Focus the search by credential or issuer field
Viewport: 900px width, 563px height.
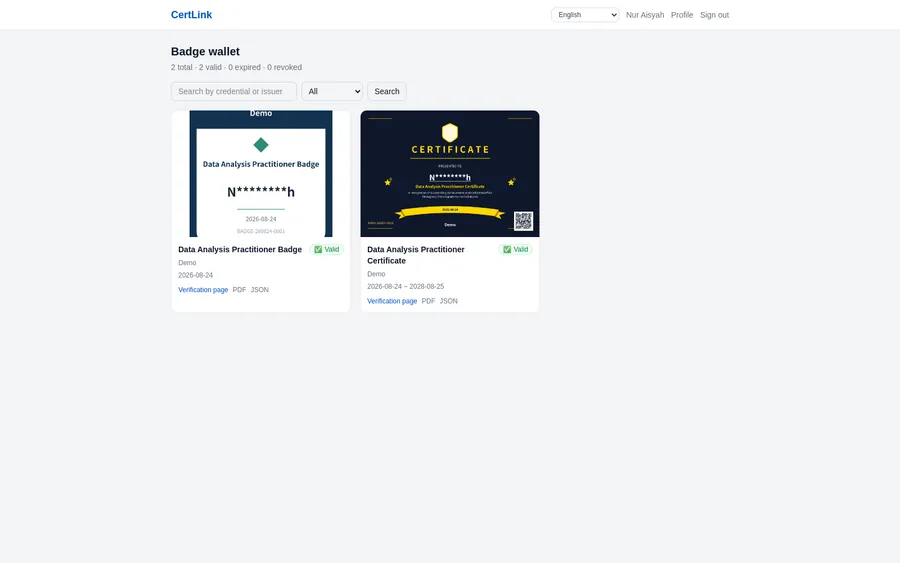tap(234, 91)
